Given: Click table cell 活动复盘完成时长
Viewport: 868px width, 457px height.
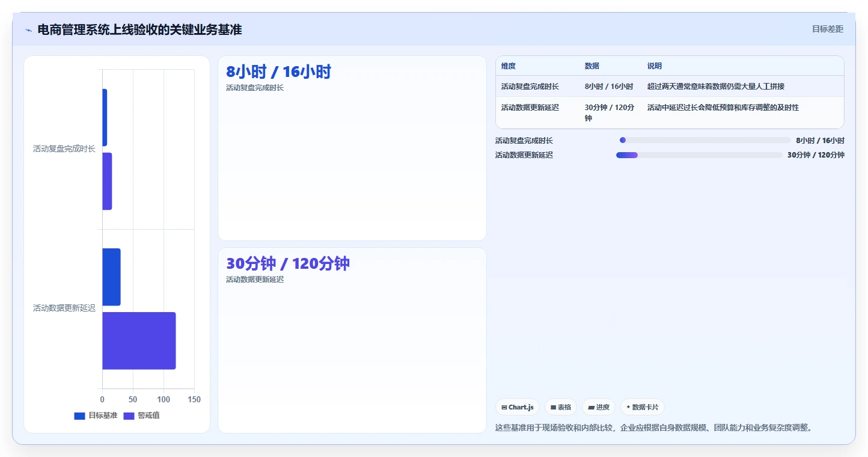Looking at the screenshot, I should 530,87.
